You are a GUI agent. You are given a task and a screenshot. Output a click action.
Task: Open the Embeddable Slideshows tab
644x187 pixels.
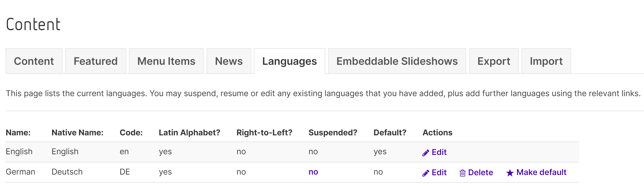click(x=397, y=61)
